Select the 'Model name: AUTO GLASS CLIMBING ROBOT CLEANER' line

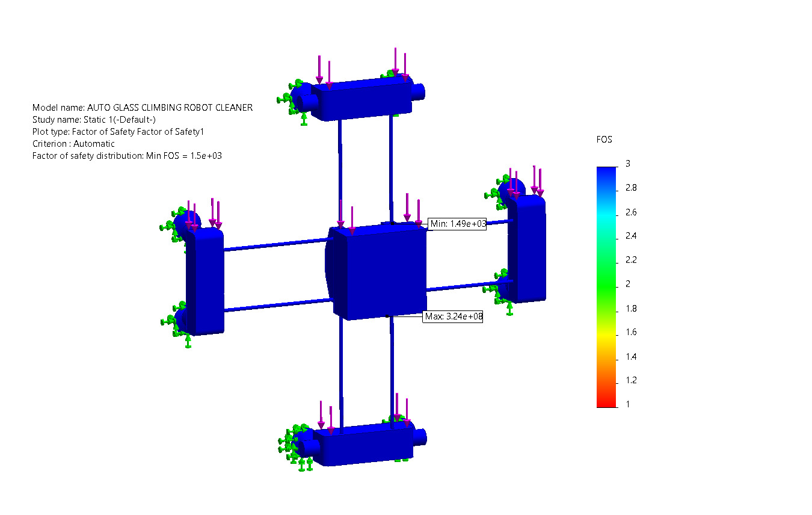[143, 108]
